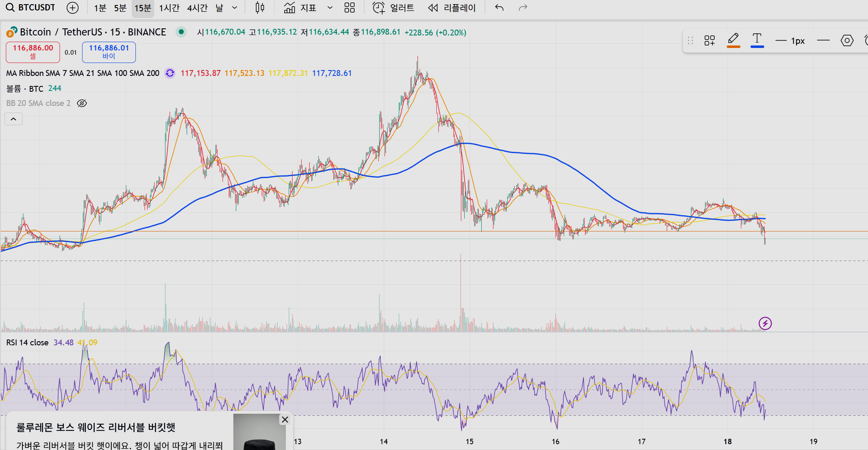Click date 16 on the time axis

[555, 442]
